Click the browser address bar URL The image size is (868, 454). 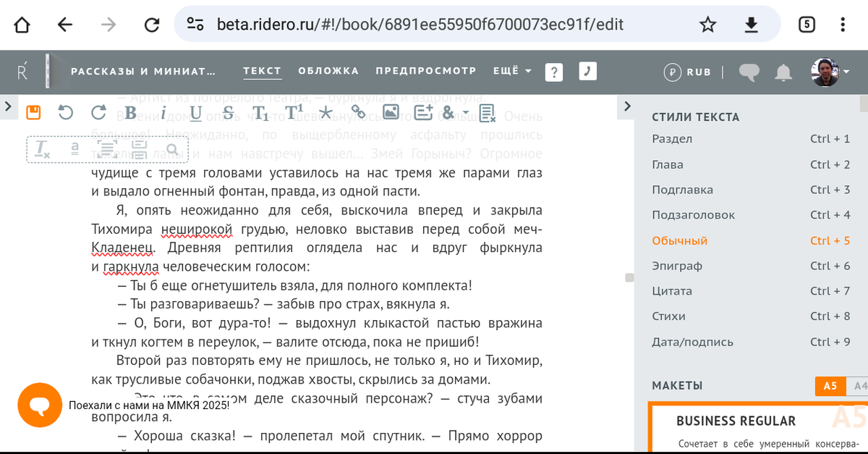pos(420,25)
